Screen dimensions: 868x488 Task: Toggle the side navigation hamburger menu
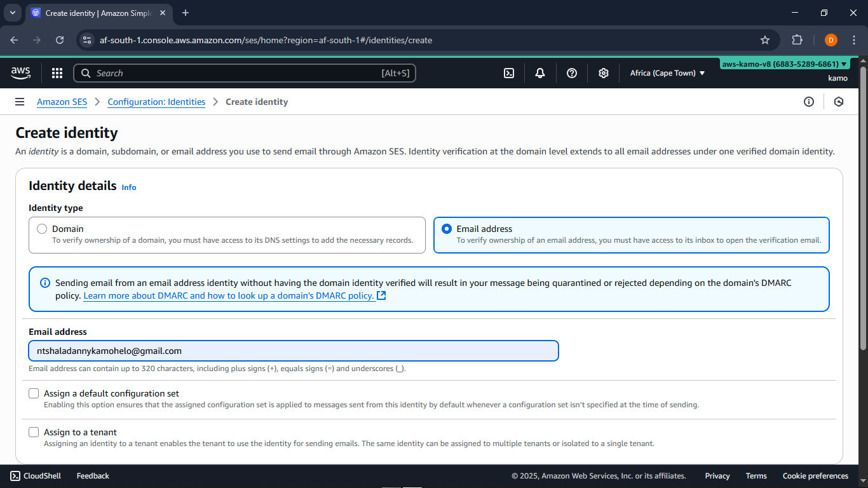tap(20, 102)
